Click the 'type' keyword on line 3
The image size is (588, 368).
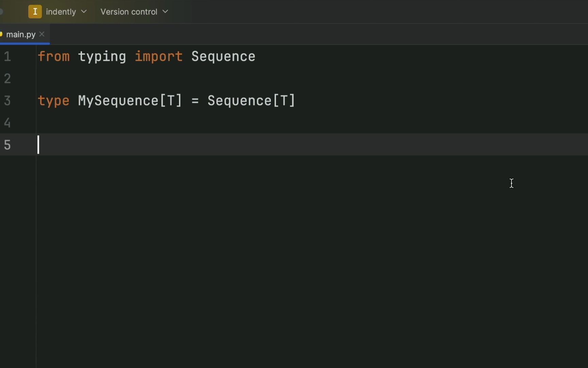pyautogui.click(x=54, y=101)
